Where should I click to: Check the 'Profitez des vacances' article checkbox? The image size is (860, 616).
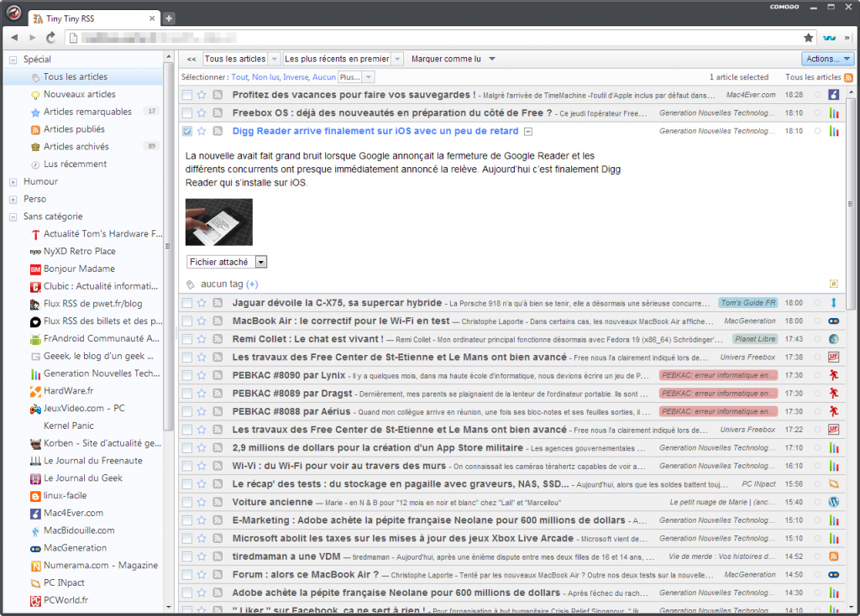pyautogui.click(x=187, y=95)
